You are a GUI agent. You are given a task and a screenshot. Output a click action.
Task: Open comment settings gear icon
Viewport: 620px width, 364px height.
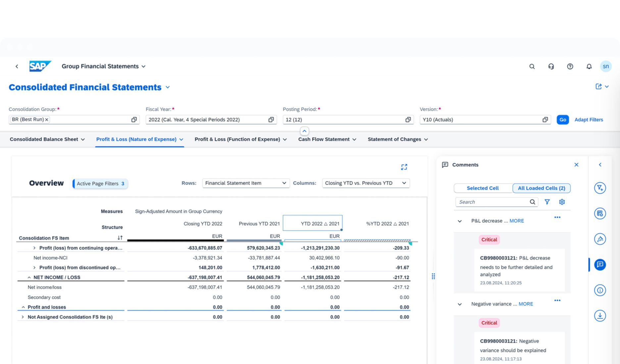[562, 202]
